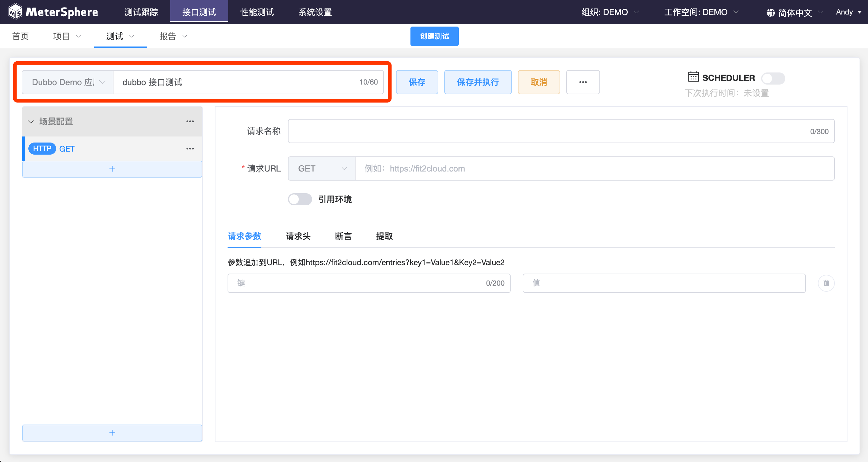Open the HTTP GET request three-dot menu
The height and width of the screenshot is (462, 868).
coord(190,149)
